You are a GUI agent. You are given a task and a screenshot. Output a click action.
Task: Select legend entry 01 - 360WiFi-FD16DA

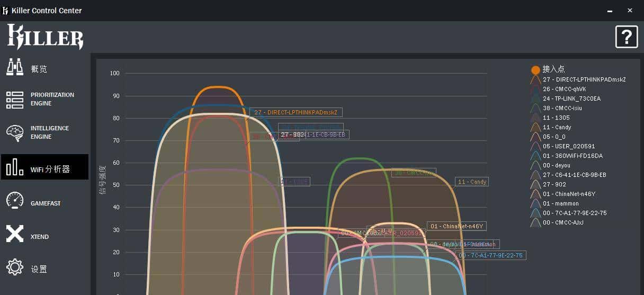pos(573,156)
